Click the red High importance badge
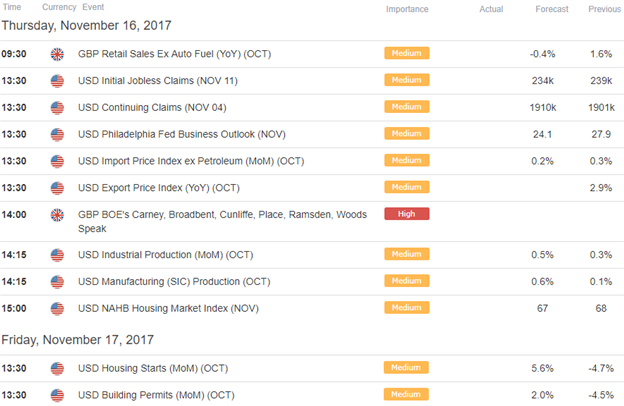Screen dimensions: 624x406 [x=407, y=214]
